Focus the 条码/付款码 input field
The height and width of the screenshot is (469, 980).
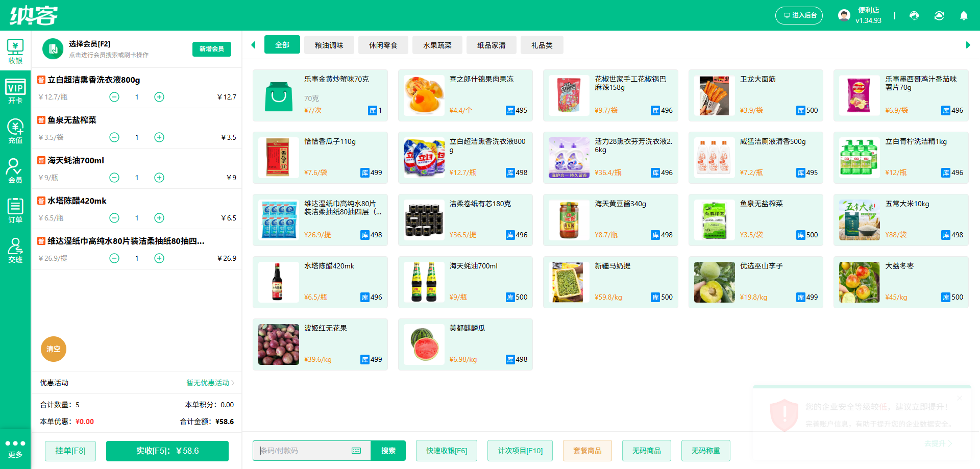[312, 451]
